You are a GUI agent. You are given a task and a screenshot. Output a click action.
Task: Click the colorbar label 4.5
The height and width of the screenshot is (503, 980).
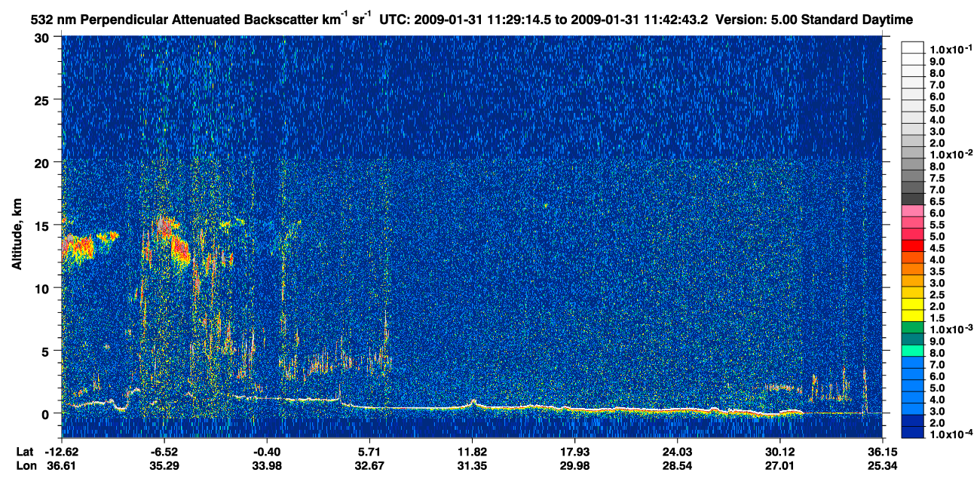[x=939, y=247]
